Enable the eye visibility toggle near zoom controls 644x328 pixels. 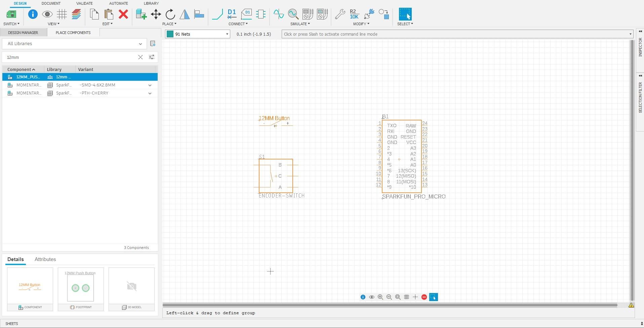(372, 297)
